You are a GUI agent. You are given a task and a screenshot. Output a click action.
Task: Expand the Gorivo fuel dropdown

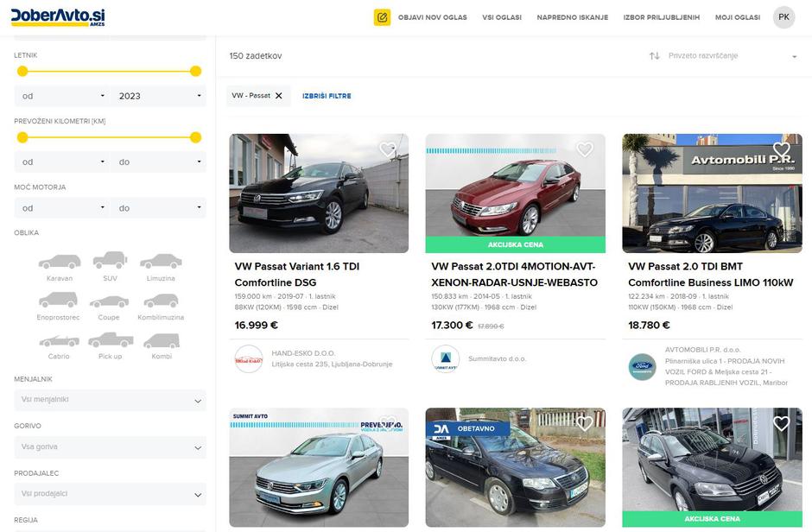(x=110, y=447)
